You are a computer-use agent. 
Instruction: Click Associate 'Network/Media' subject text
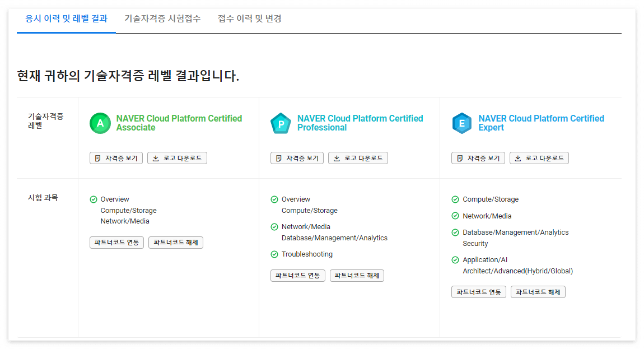(125, 221)
